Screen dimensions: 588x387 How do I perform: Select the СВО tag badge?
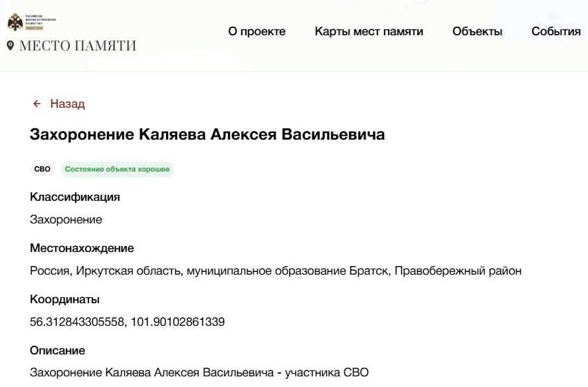point(43,170)
